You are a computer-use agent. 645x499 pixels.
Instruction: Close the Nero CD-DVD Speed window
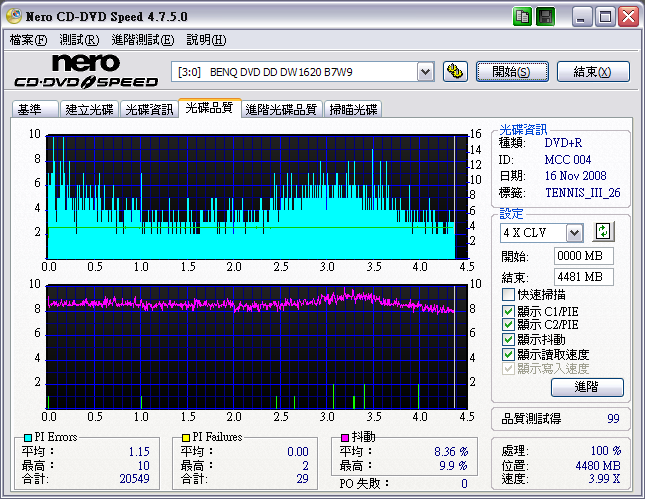point(629,17)
